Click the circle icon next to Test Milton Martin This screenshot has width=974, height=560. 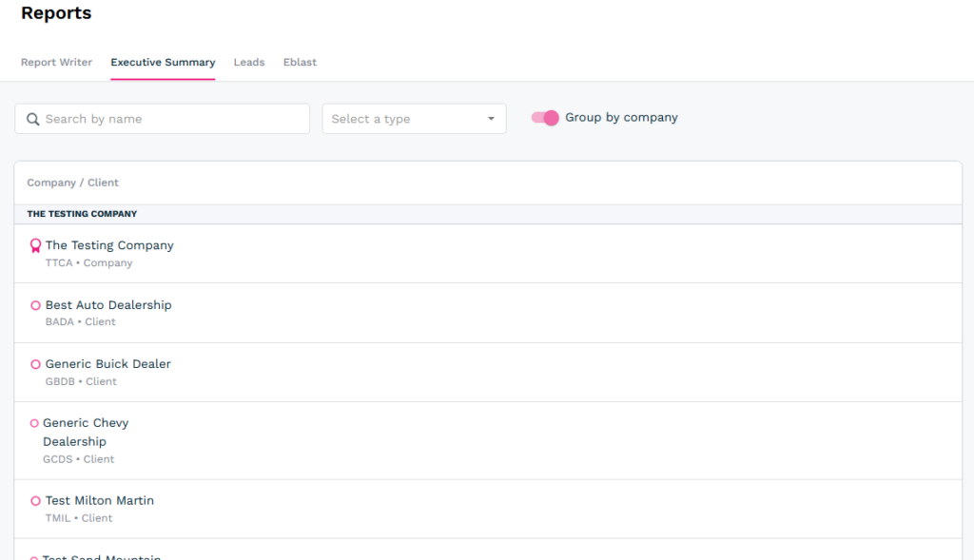(x=36, y=501)
